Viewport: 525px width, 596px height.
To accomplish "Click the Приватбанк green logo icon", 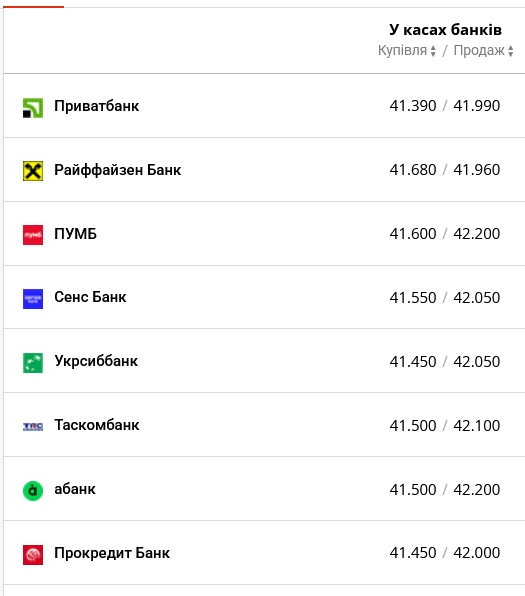I will point(33,108).
